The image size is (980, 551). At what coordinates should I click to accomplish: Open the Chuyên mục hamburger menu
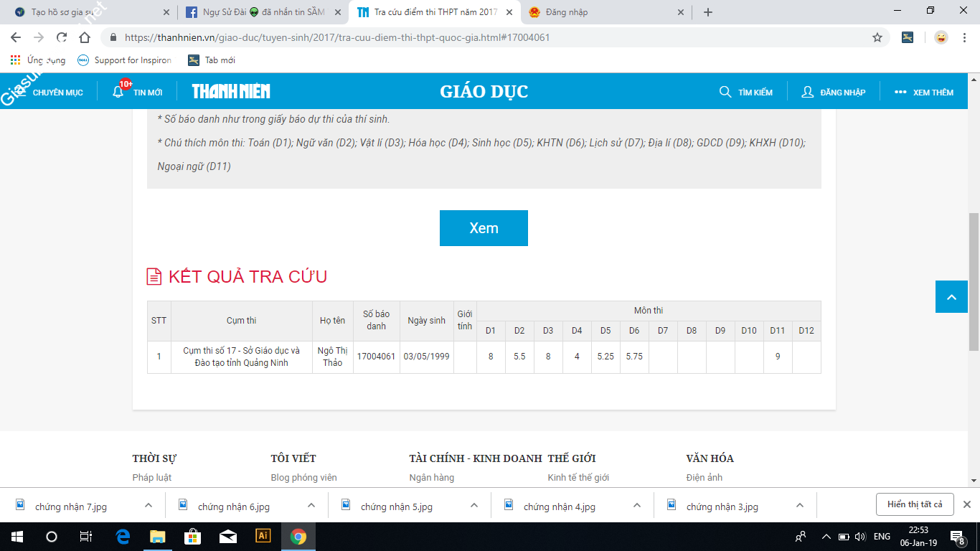tap(22, 92)
